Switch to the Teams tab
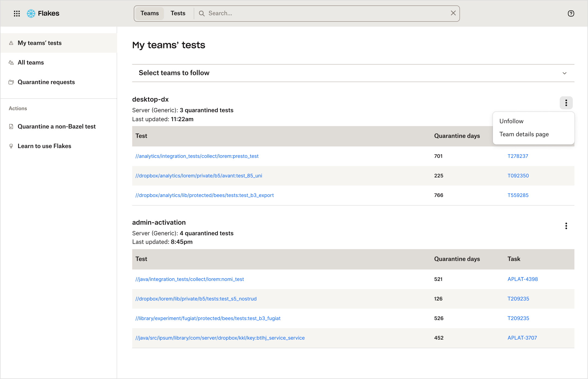 click(x=149, y=13)
